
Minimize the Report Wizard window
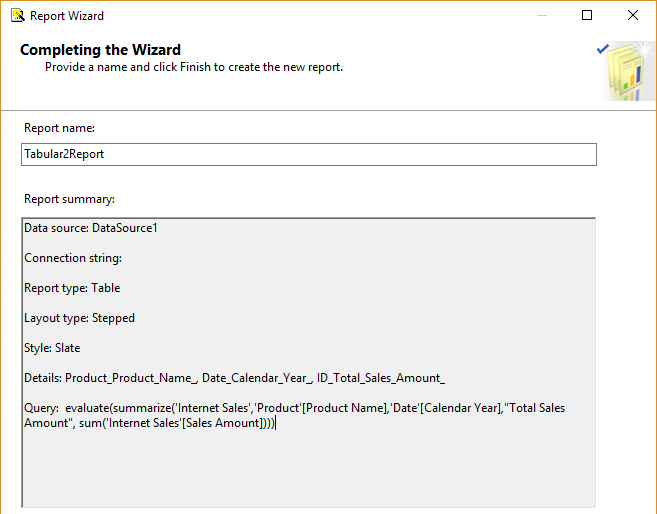point(541,16)
